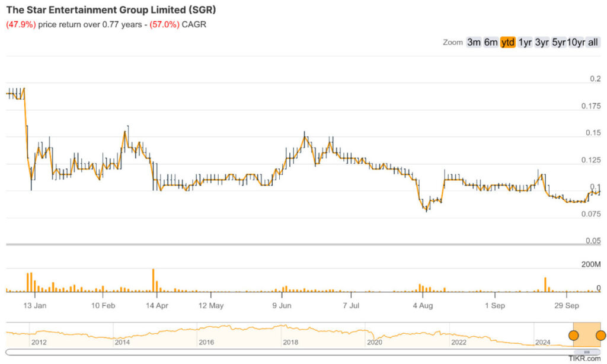Click the highlighted navigator selection window
This screenshot has width=607, height=364.
pyautogui.click(x=587, y=331)
